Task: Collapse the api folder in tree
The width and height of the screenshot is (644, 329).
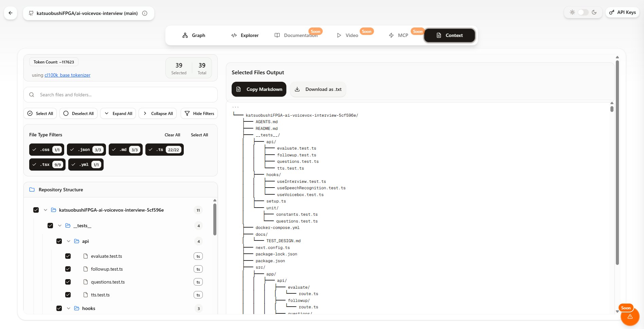Action: click(69, 241)
